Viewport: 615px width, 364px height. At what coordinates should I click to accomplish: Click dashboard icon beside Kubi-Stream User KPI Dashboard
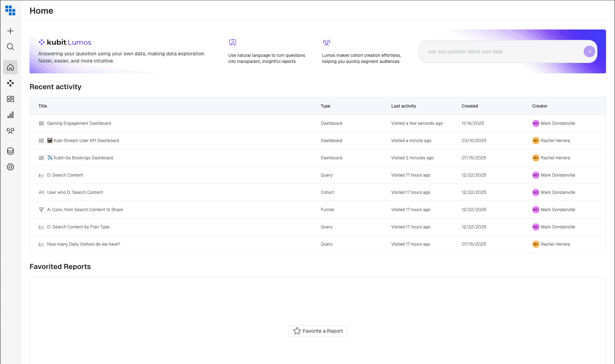coord(41,141)
